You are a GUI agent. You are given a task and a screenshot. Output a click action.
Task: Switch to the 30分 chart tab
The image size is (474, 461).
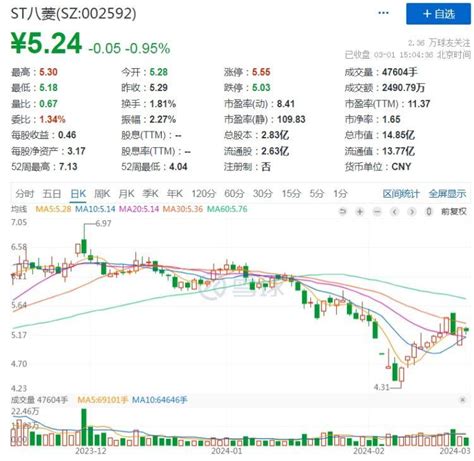click(x=263, y=194)
